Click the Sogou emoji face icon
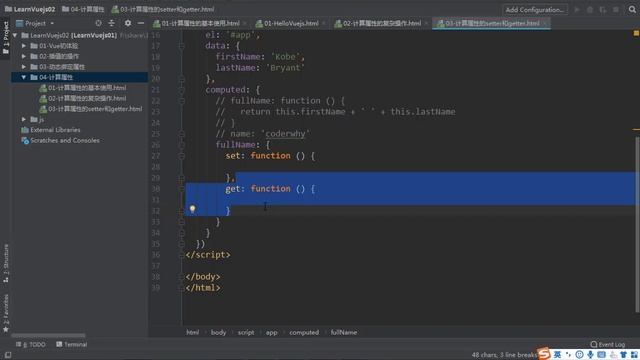The image size is (640, 360). (x=579, y=355)
